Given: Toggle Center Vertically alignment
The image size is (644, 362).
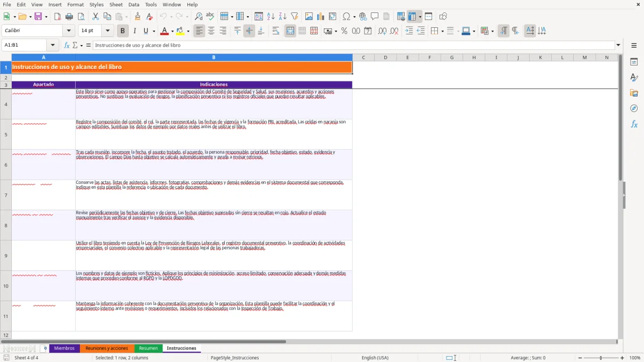Looking at the screenshot, I should click(249, 31).
